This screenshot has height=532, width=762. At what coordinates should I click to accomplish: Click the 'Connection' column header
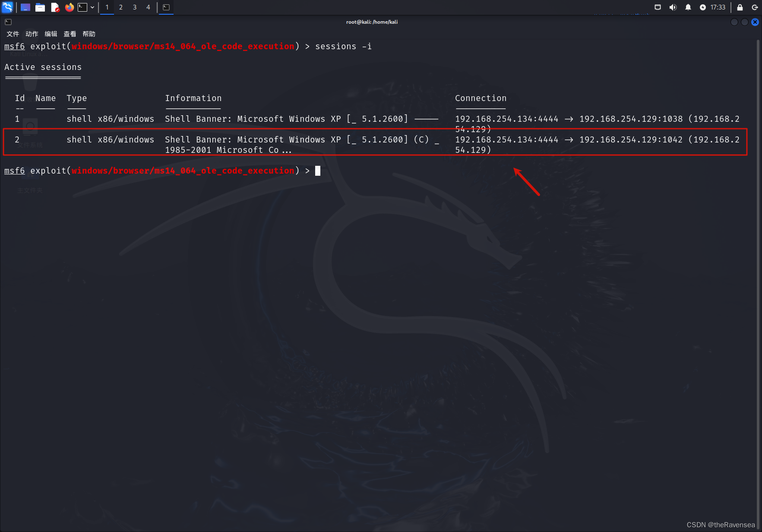pos(481,98)
